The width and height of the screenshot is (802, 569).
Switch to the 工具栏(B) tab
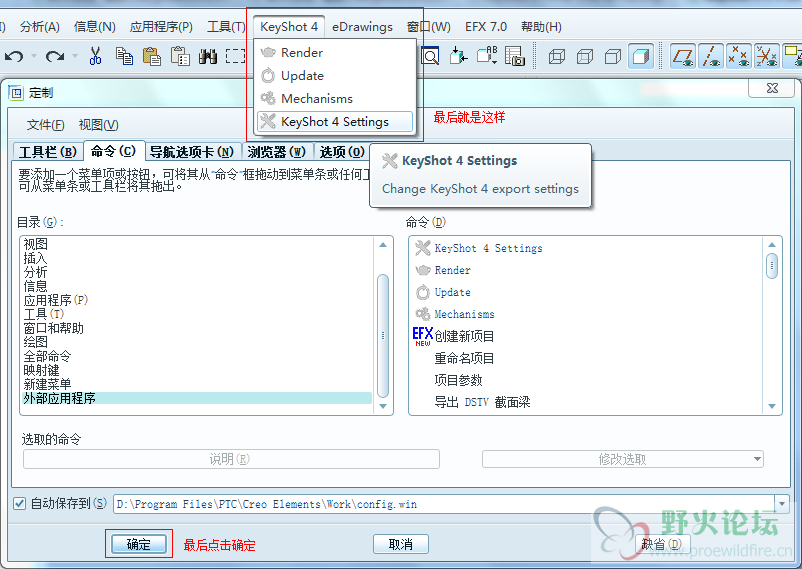coord(48,152)
